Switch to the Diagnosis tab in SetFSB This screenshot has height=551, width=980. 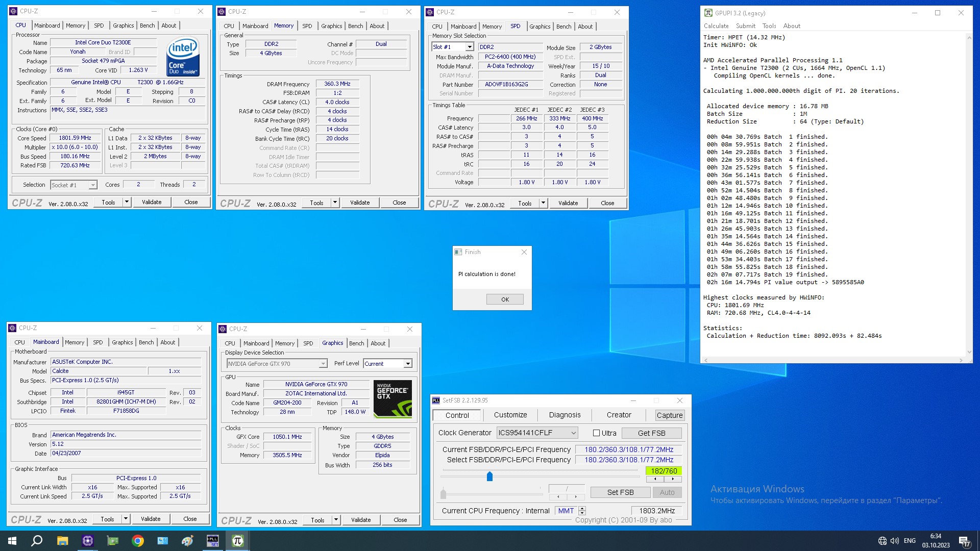coord(565,415)
